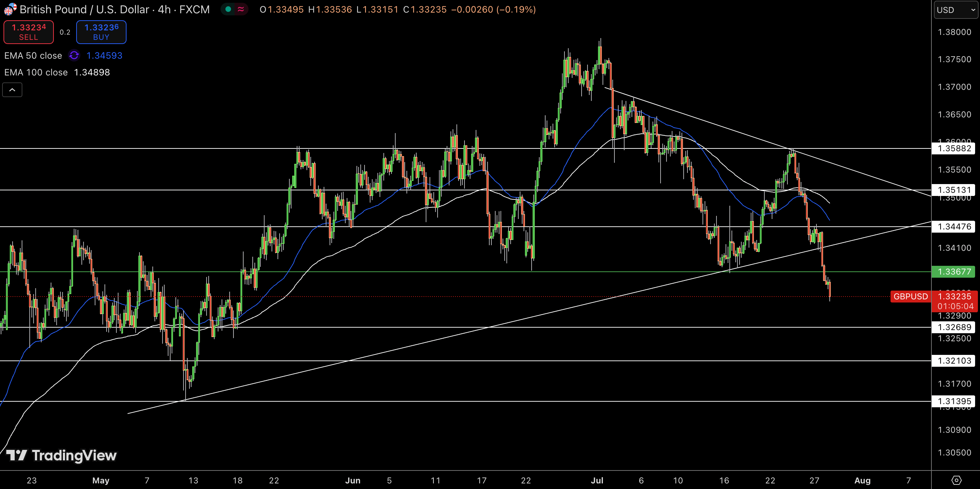Click the EMA 100 close indicator label

[36, 72]
